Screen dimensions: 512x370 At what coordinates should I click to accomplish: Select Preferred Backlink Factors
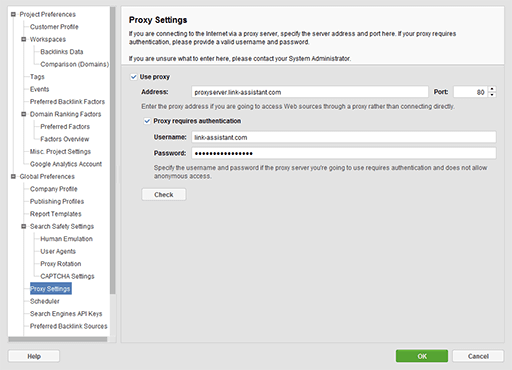[x=67, y=102]
